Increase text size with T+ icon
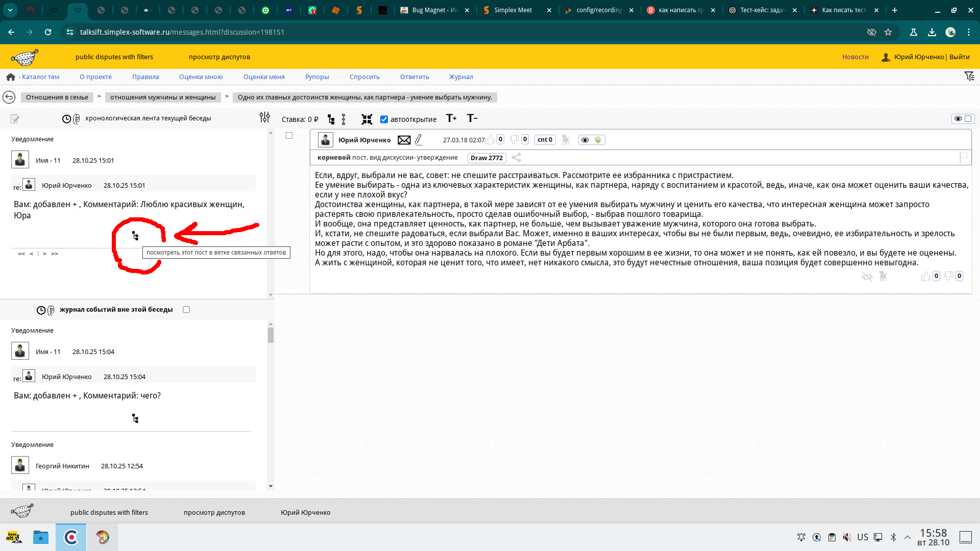The height and width of the screenshot is (551, 980). [451, 118]
